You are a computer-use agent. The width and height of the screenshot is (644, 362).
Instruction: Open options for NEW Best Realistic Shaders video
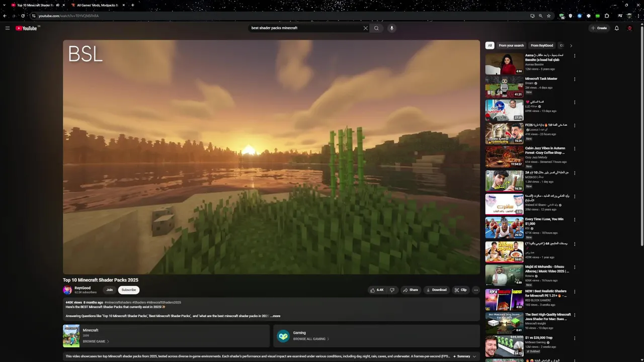point(575,292)
